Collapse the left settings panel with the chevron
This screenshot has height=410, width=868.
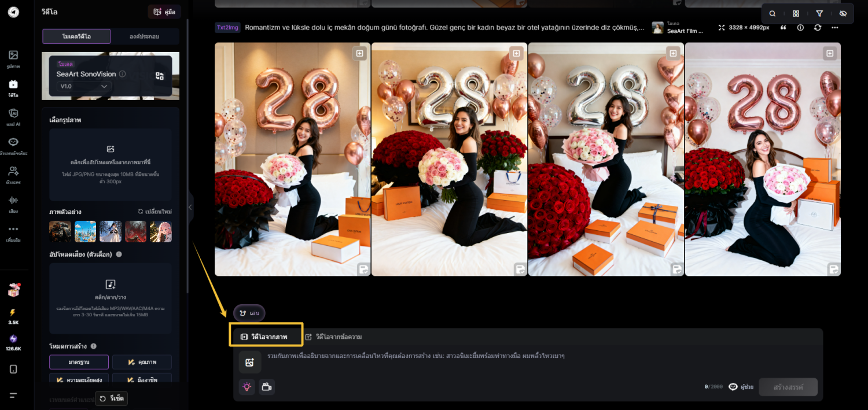pyautogui.click(x=189, y=206)
